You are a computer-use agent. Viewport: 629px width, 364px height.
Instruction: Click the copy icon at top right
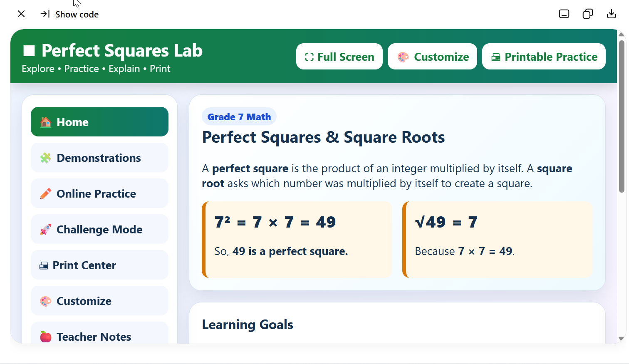point(587,14)
